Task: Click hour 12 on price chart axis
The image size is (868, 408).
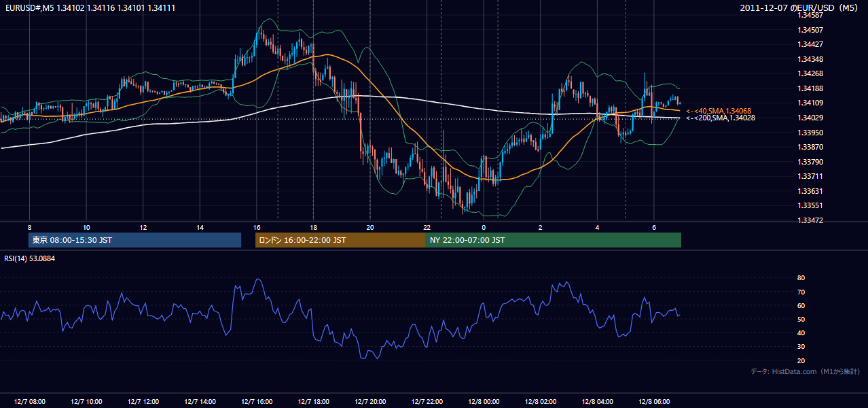Action: point(143,227)
